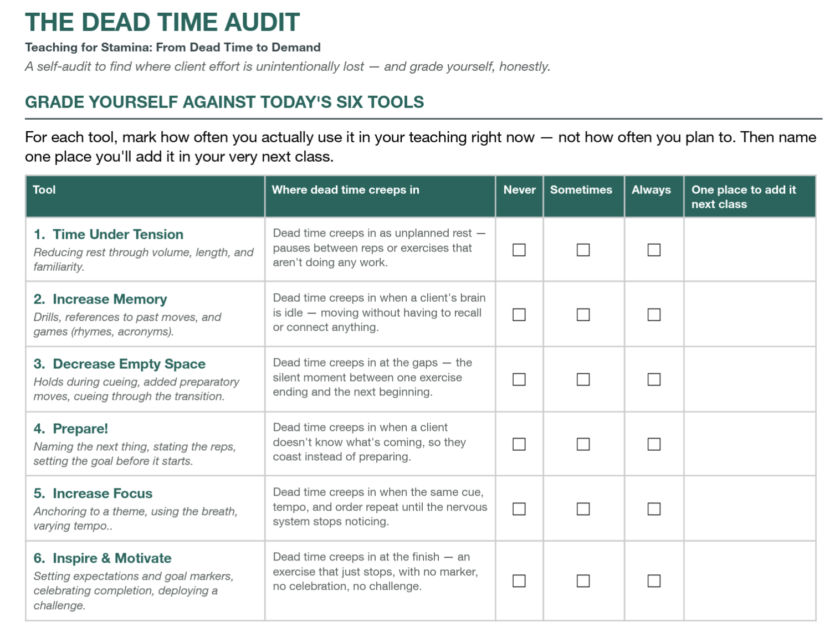The height and width of the screenshot is (638, 840).
Task: Tick Always for the Prepare! tool
Action: (654, 444)
